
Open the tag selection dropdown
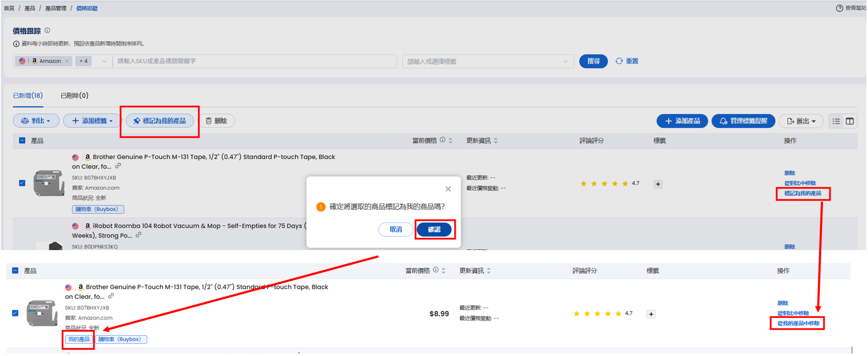(488, 61)
